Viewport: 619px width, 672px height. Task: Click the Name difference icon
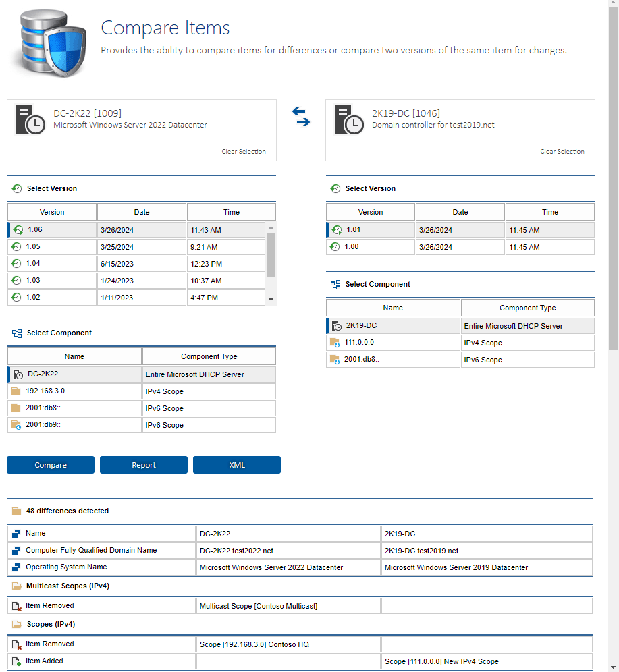(x=16, y=534)
